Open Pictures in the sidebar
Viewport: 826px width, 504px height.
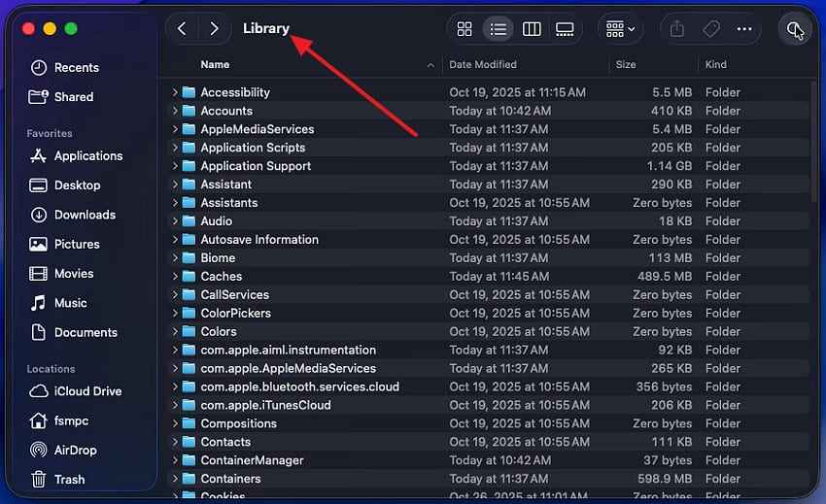tap(64, 245)
